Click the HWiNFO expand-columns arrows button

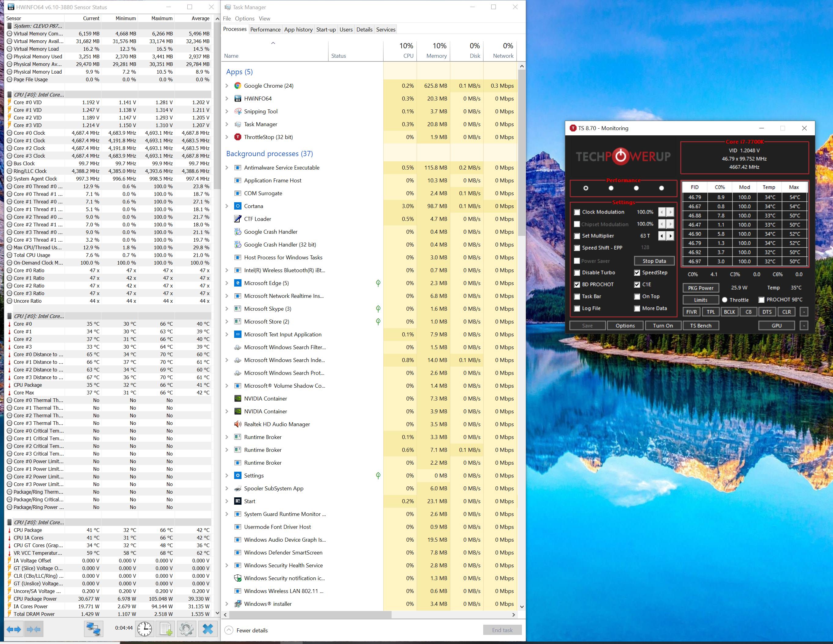click(14, 629)
